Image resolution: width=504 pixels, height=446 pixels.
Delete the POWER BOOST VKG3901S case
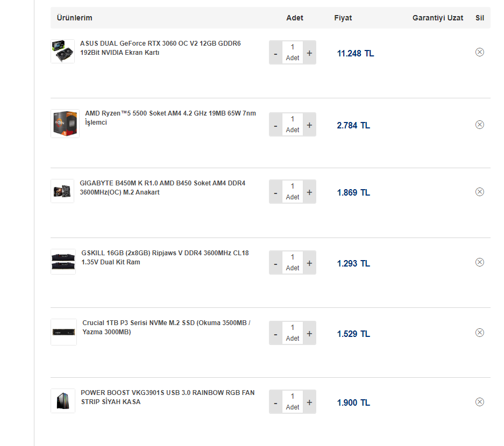(x=480, y=402)
